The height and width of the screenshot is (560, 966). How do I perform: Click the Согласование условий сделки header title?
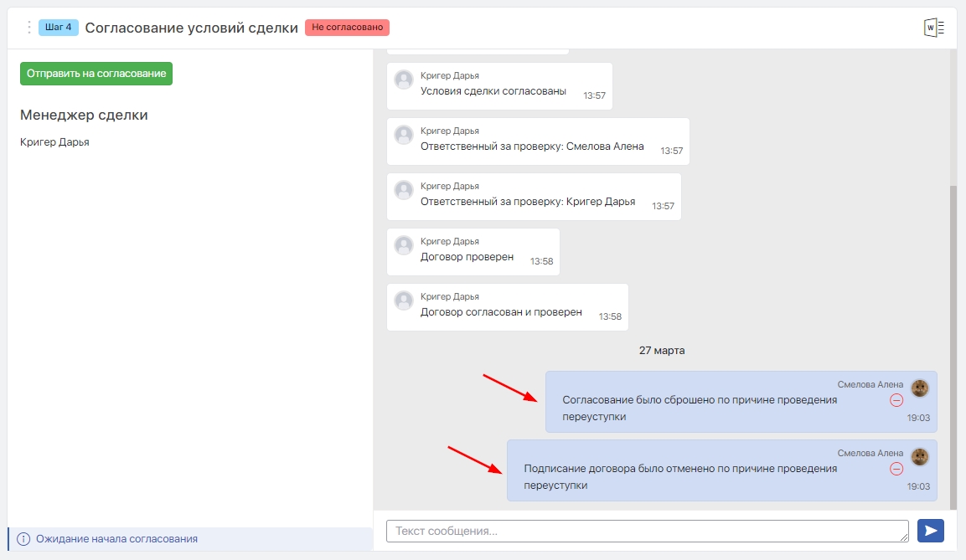click(x=191, y=28)
